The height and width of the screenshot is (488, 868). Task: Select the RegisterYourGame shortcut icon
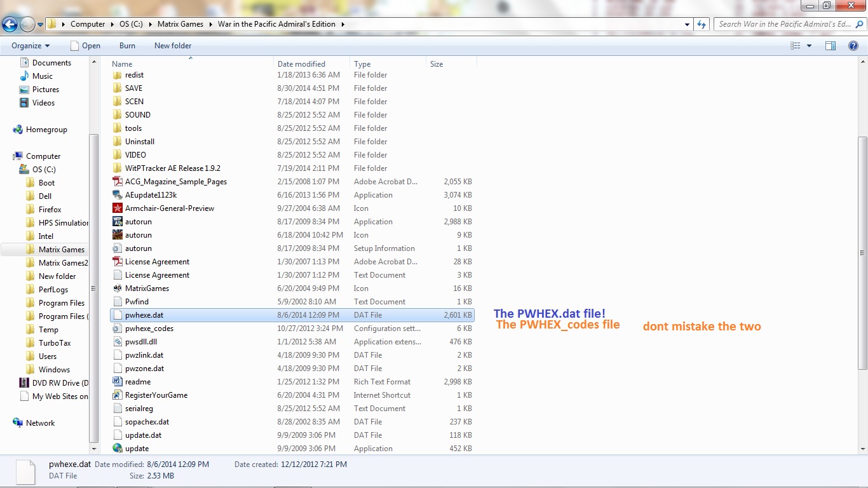click(x=117, y=395)
